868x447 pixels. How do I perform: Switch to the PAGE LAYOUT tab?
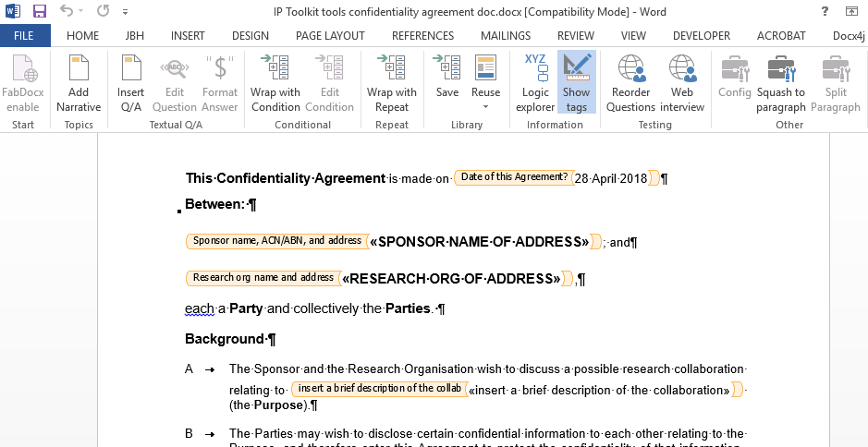[330, 36]
